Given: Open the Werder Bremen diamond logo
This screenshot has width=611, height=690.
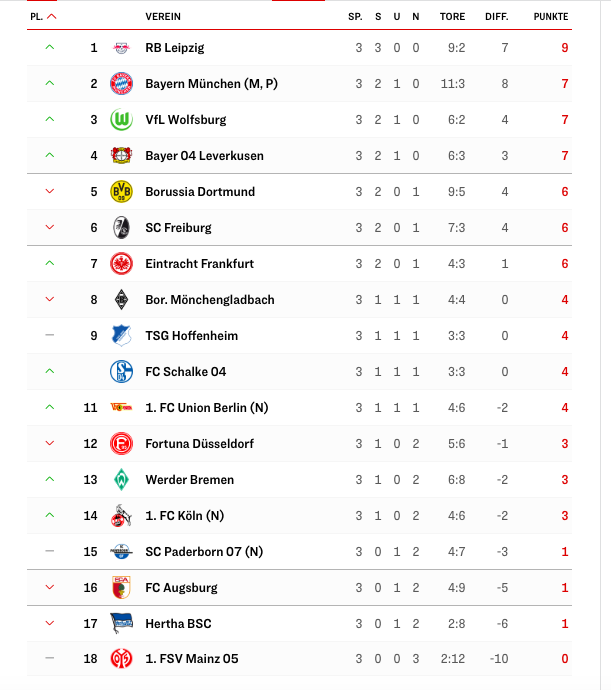Looking at the screenshot, I should coord(121,480).
